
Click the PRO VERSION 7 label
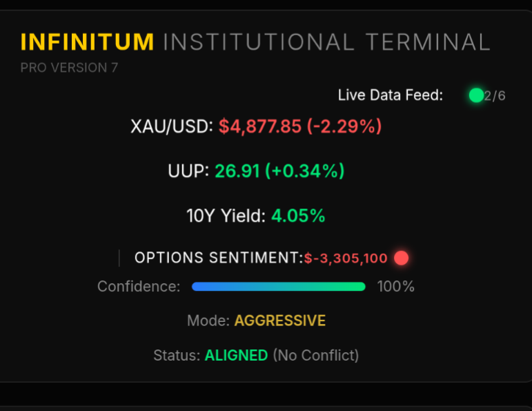pyautogui.click(x=69, y=68)
